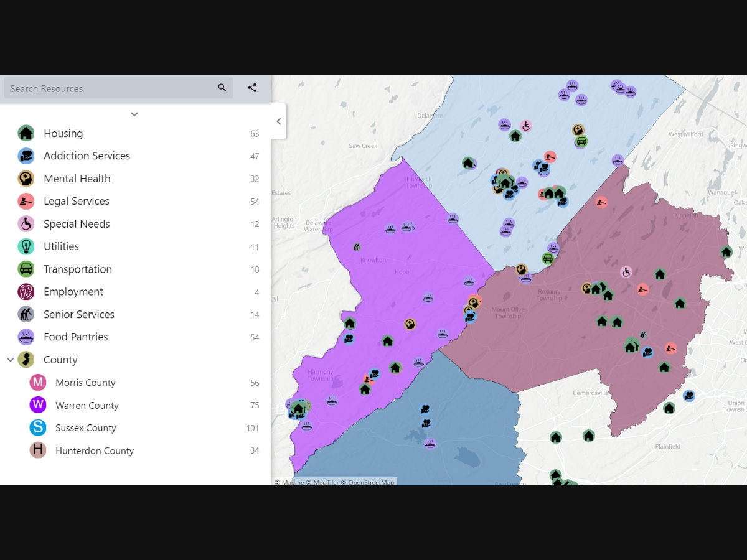Select Food Pantries in the legend

tap(75, 337)
